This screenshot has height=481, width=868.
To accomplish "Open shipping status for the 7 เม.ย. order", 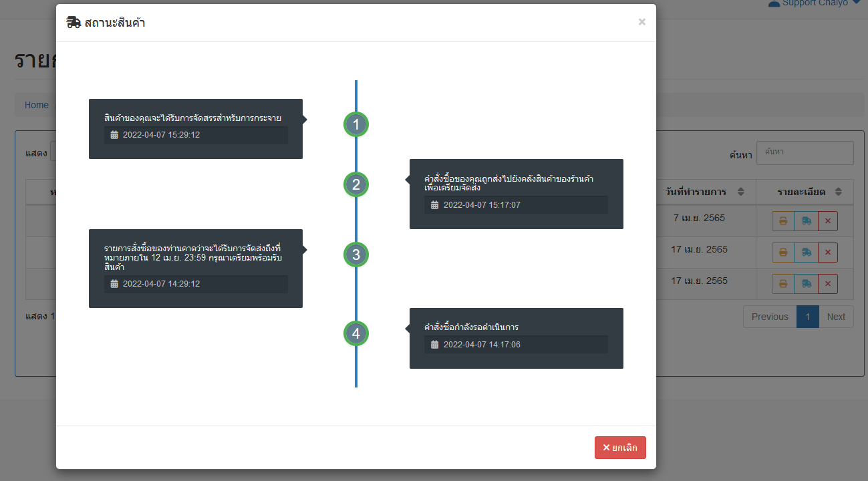I will [x=806, y=221].
